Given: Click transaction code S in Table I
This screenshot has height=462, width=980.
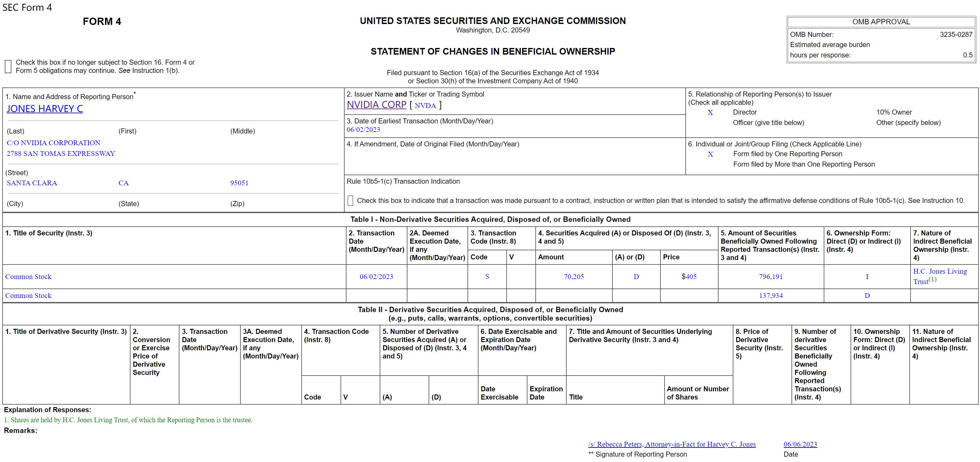Looking at the screenshot, I should [x=487, y=277].
